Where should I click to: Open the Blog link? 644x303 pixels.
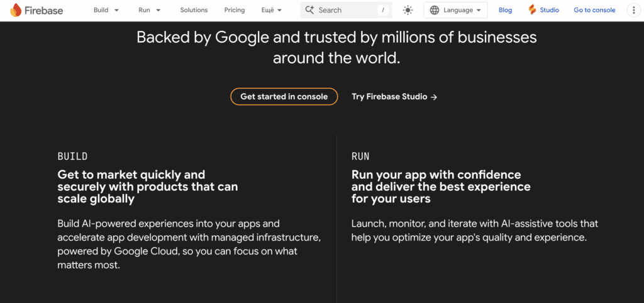pyautogui.click(x=505, y=10)
